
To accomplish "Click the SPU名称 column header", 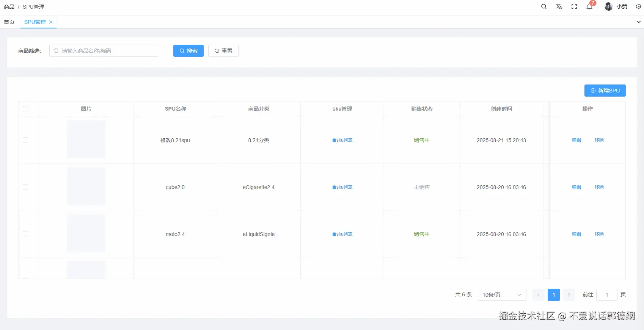I will coord(176,109).
